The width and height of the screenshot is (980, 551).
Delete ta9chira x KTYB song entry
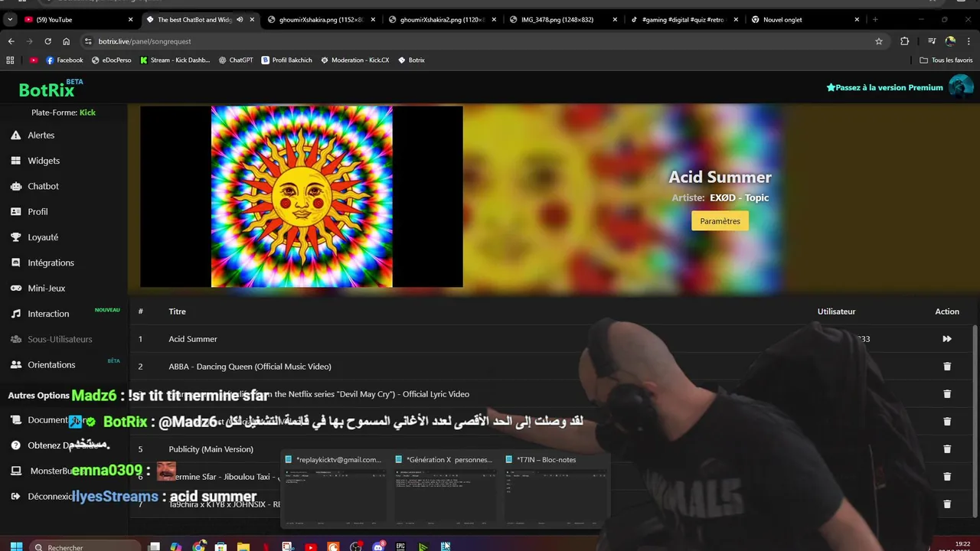pos(947,504)
